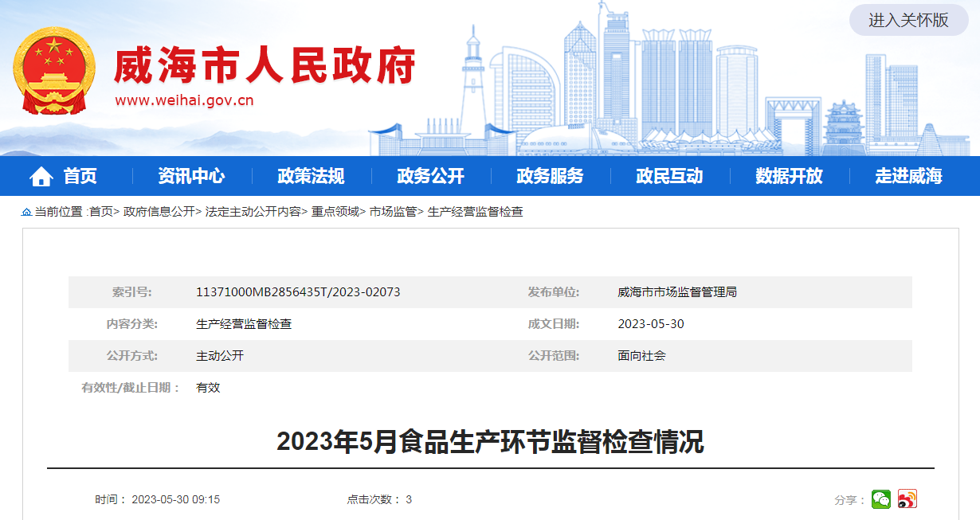Click 首页 breadcrumb link
The image size is (980, 520).
click(101, 212)
